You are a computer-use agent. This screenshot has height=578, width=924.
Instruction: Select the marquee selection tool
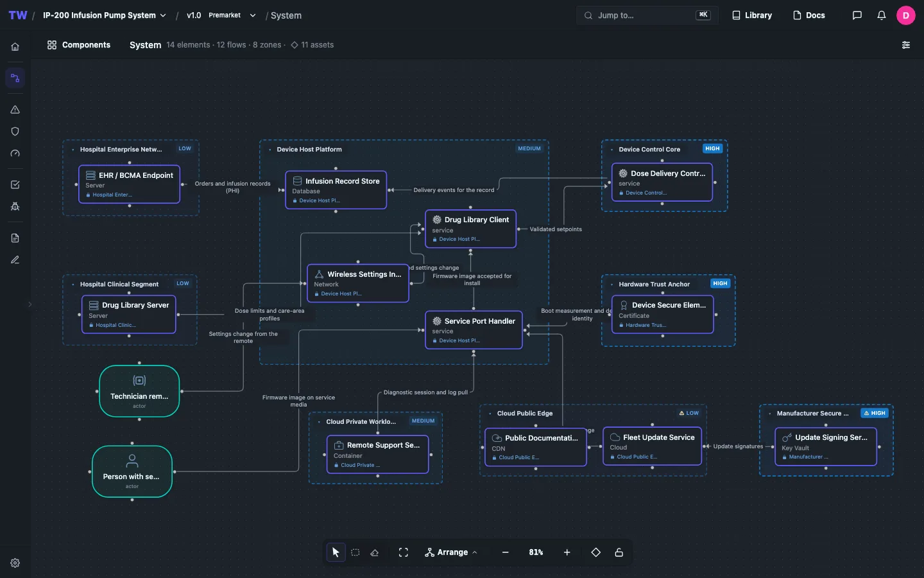(355, 552)
